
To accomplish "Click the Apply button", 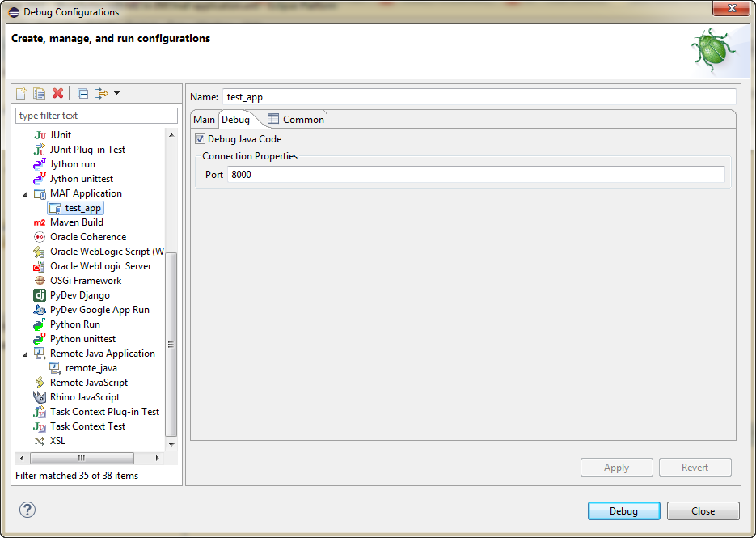I will (x=617, y=468).
